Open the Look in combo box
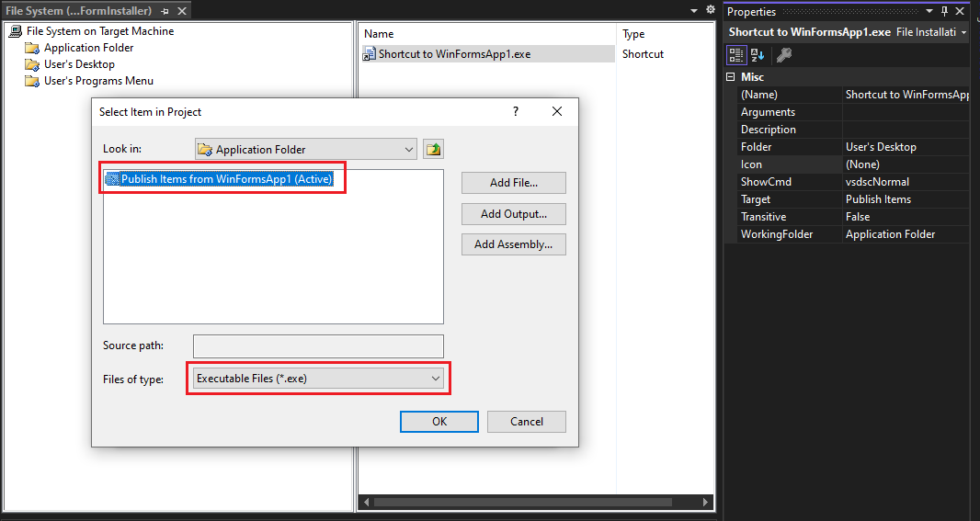Image resolution: width=980 pixels, height=521 pixels. pos(305,149)
